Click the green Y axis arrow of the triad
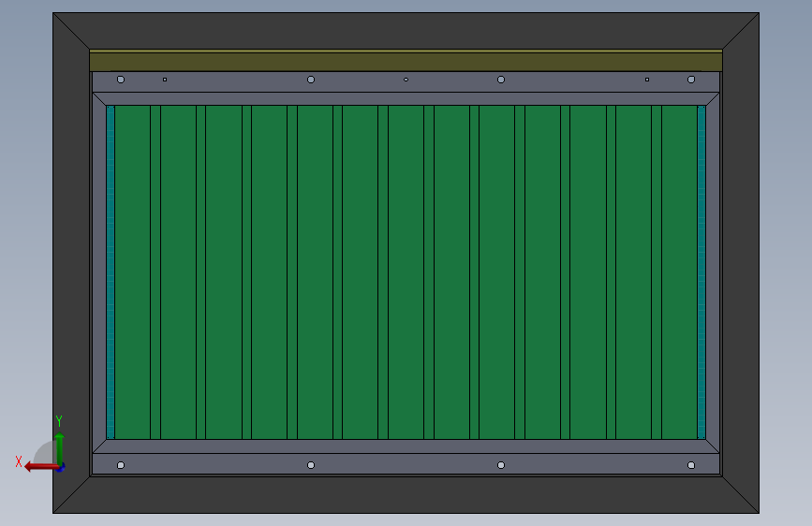Viewport: 812px width, 526px height. (x=60, y=448)
